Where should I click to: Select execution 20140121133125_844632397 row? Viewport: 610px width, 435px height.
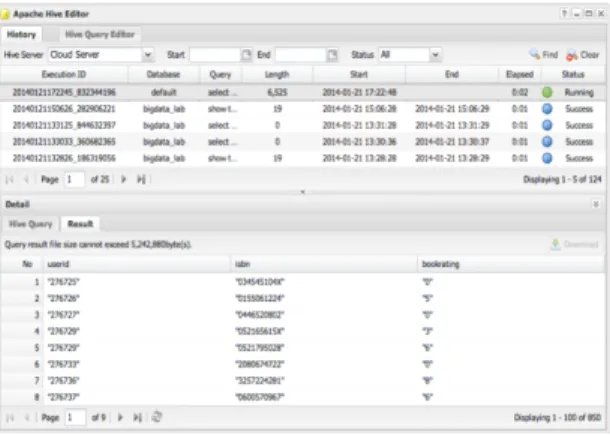point(303,125)
